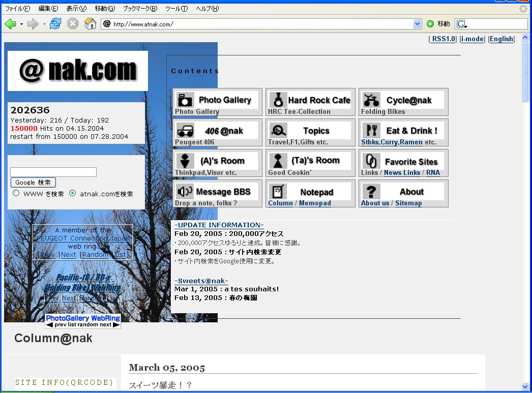Click Random in the PEUGEOT web ring
Image resolution: width=532 pixels, height=393 pixels.
point(95,255)
